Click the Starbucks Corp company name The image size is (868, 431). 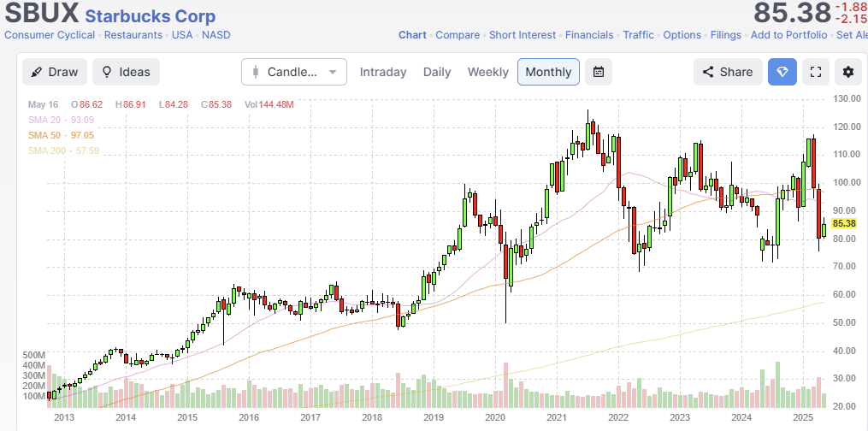coord(151,16)
